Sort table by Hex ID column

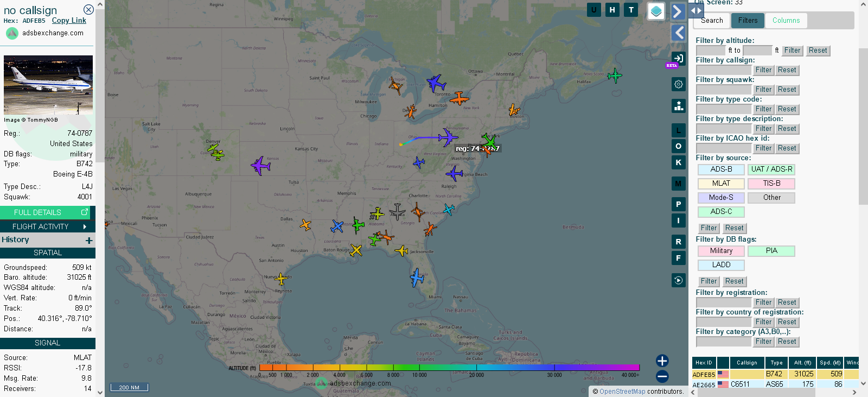704,363
